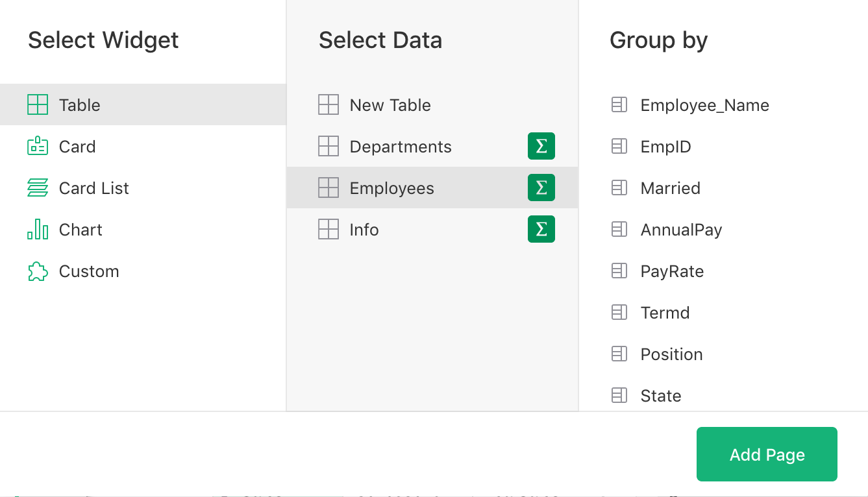Toggle the Termd group-by field
Viewport: 868px width, 497px height.
(665, 312)
